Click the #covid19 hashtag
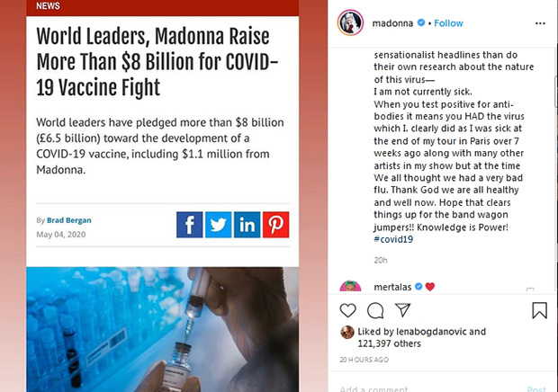The height and width of the screenshot is (392, 558). [397, 241]
